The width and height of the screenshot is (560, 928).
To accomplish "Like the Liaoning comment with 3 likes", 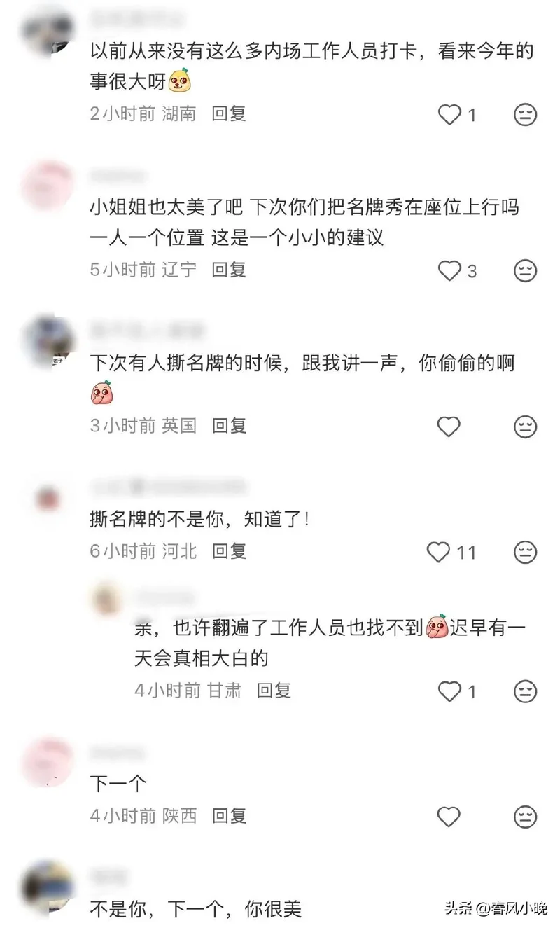I will pos(449,270).
